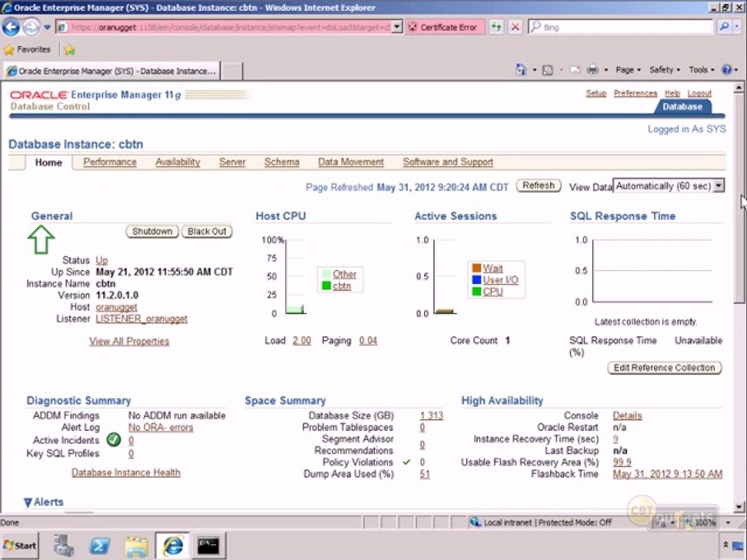Screen dimensions: 747x560
Task: Click the Dump Area Used 51 link
Action: [x=425, y=474]
